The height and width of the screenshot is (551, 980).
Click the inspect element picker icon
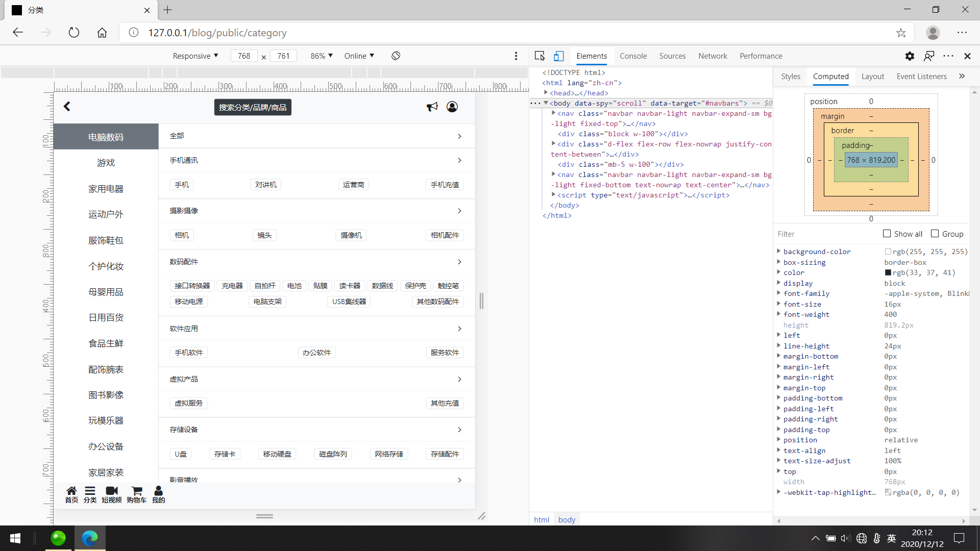click(x=540, y=56)
